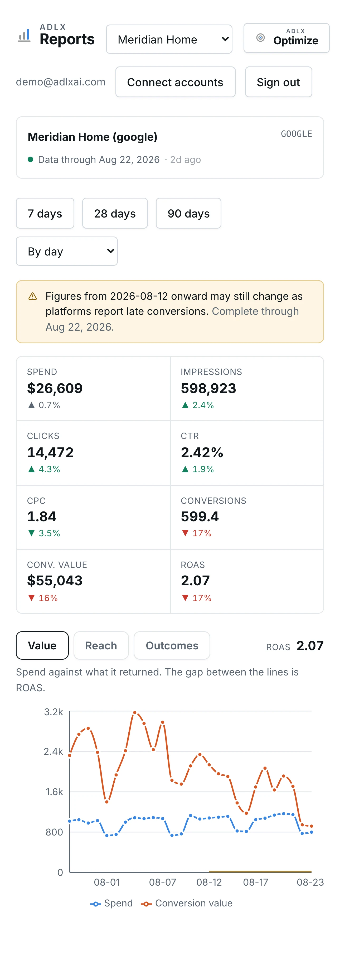Viewport: 340px width, 980px height.
Task: Click the ADLX Reports bar chart logo
Action: point(24,36)
